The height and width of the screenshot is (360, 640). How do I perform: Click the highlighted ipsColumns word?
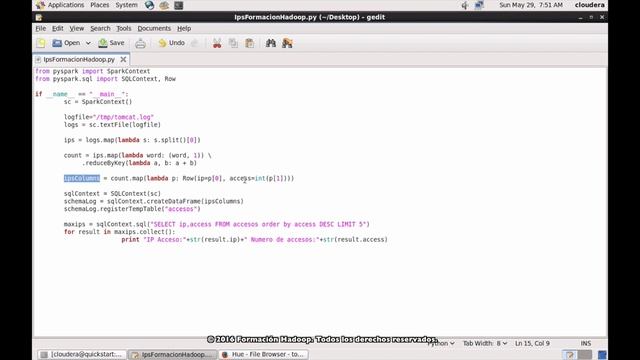click(x=82, y=178)
